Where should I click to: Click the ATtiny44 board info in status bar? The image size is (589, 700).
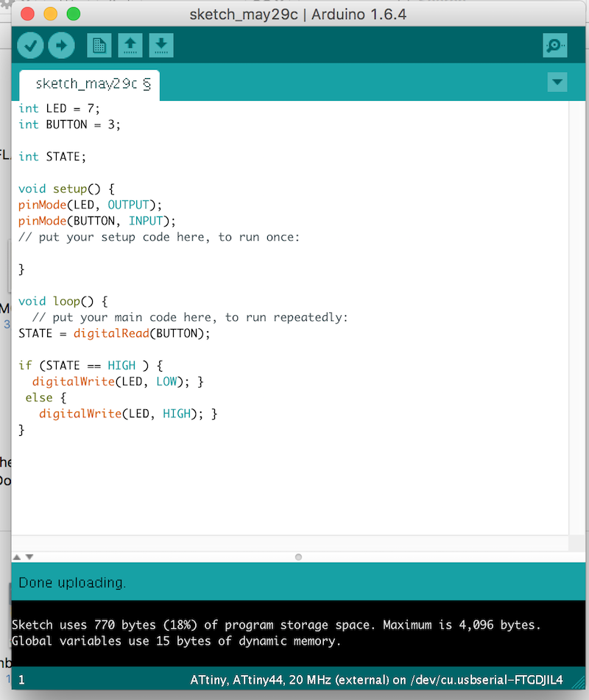click(x=376, y=680)
